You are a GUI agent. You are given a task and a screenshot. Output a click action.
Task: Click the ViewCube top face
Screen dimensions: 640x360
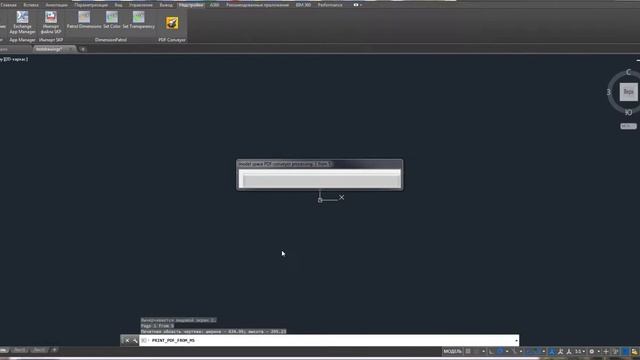click(629, 92)
